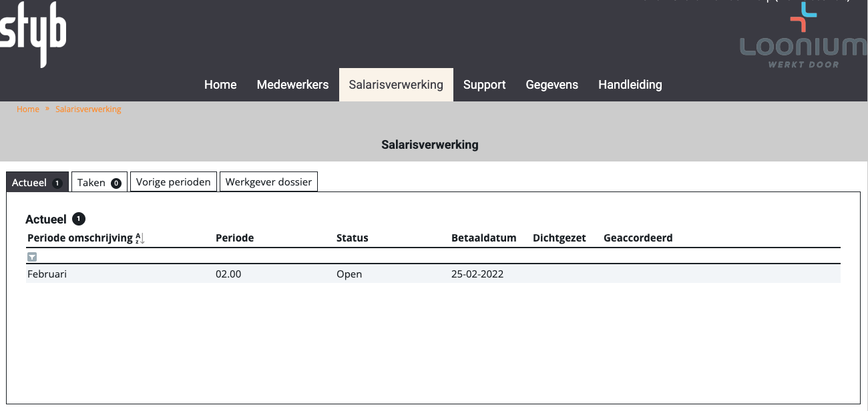Screen dimensions: 868x411
Task: Click the A-Z sort icon beside Periode omschrijving
Action: pos(140,238)
